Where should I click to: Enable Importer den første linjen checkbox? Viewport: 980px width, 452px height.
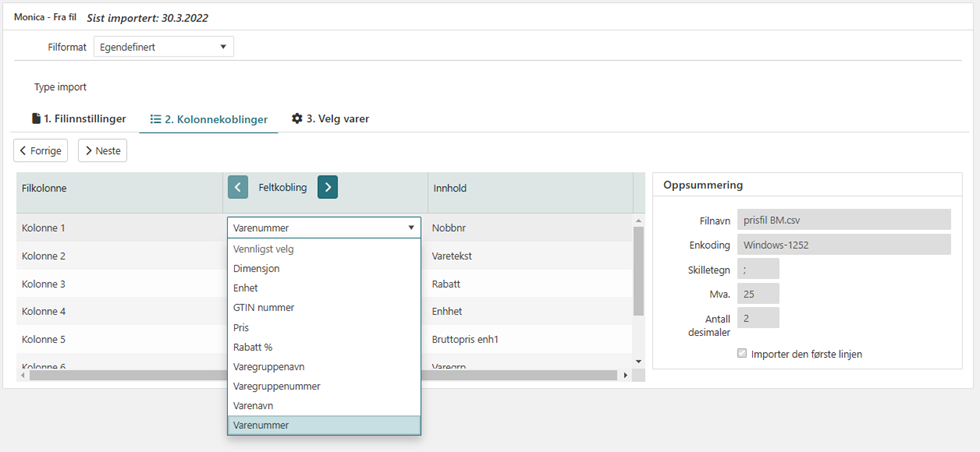[742, 353]
